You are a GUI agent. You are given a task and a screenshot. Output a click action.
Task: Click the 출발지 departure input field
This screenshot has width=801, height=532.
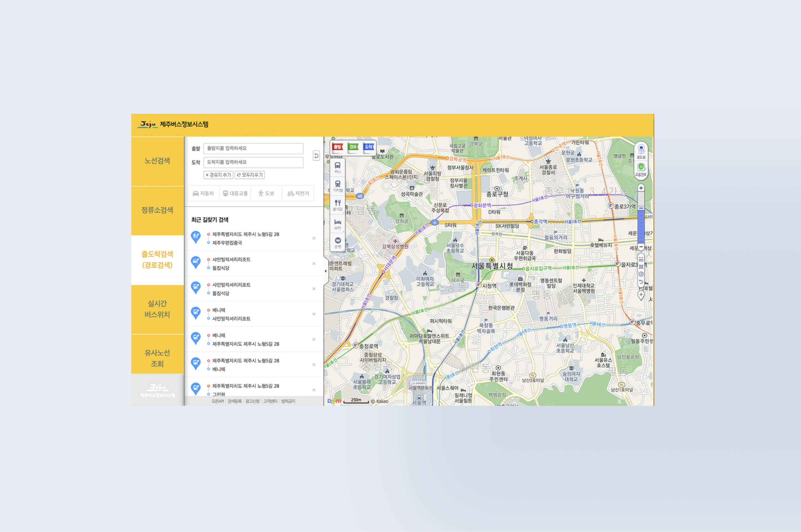[253, 148]
